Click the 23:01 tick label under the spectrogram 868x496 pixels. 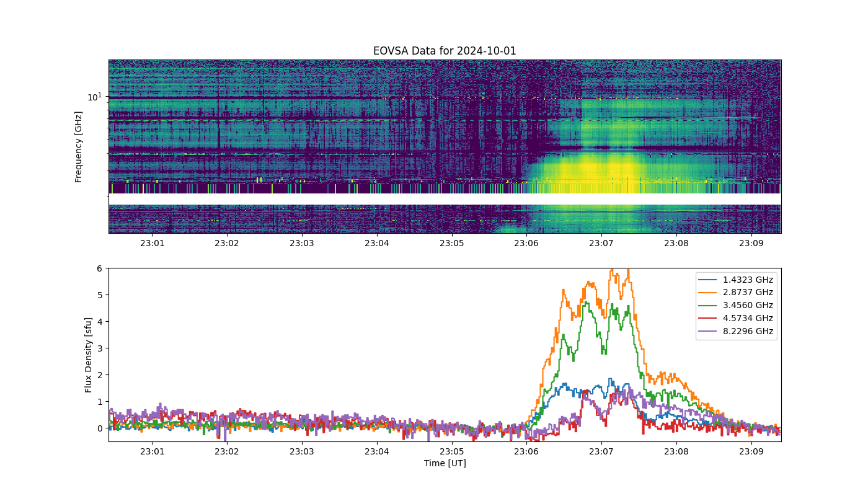coord(152,243)
